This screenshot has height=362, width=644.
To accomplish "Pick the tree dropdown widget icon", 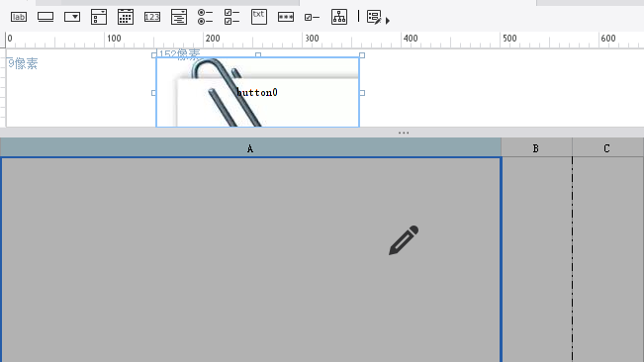I will (x=179, y=17).
